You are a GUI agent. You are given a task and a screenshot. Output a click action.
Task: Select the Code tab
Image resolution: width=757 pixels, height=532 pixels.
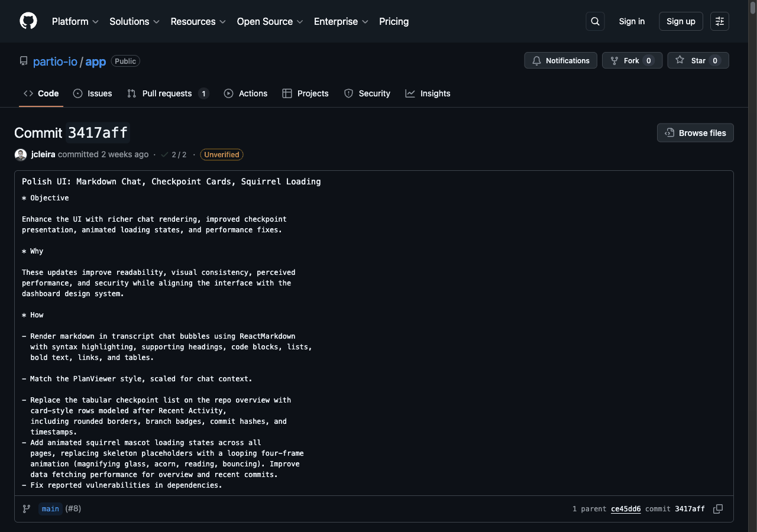tap(41, 93)
